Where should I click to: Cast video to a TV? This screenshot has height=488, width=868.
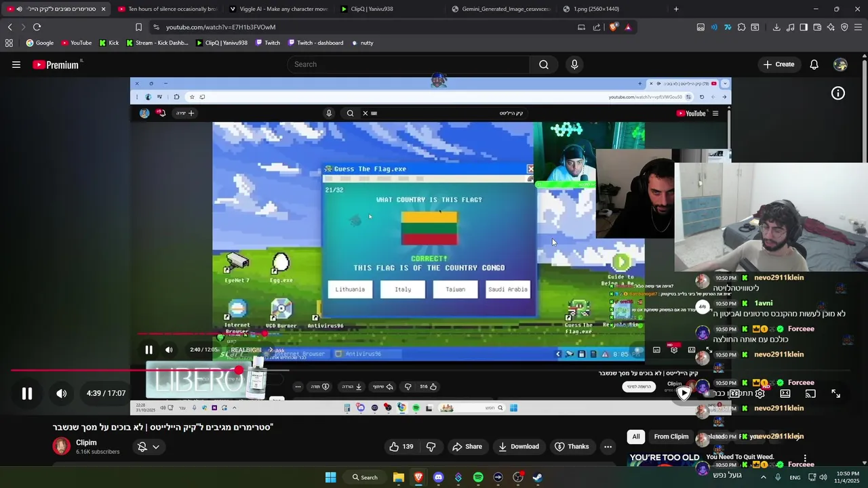pos(810,393)
